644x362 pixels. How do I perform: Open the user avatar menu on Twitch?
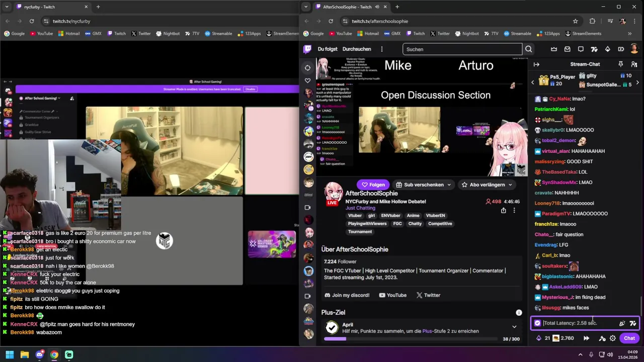(x=634, y=49)
